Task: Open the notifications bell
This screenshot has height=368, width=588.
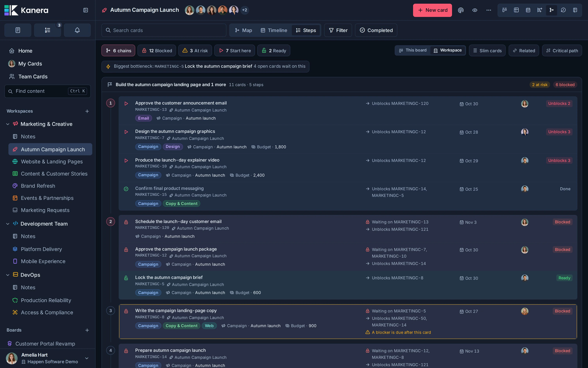Action: pyautogui.click(x=77, y=30)
